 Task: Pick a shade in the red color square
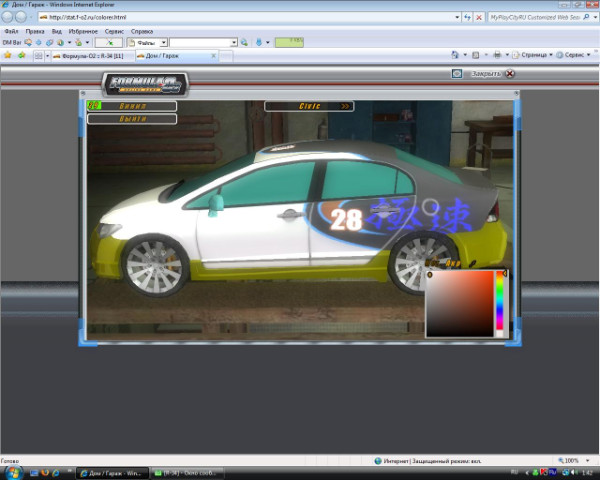[460, 303]
